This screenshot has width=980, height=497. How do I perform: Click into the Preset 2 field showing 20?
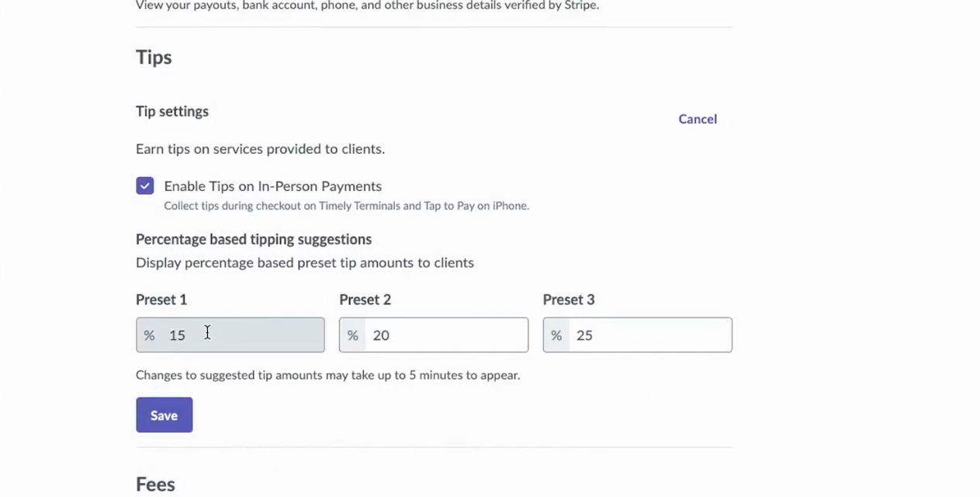(446, 335)
